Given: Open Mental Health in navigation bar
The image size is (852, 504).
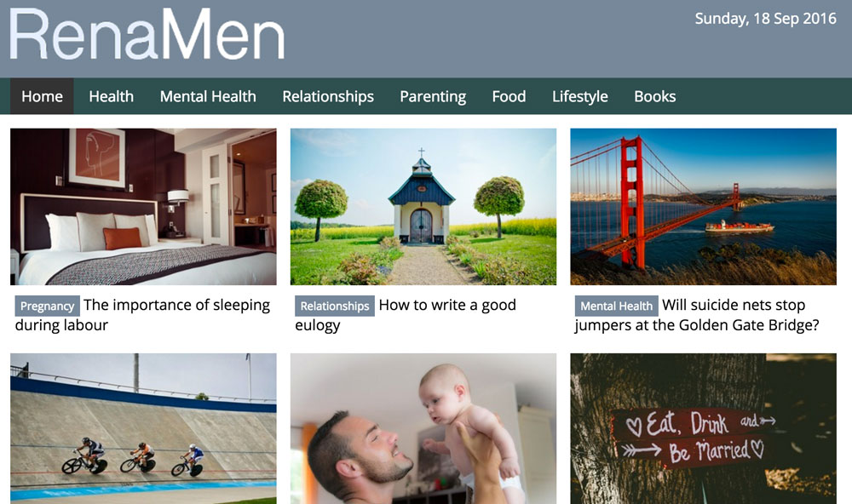Looking at the screenshot, I should click(x=208, y=96).
